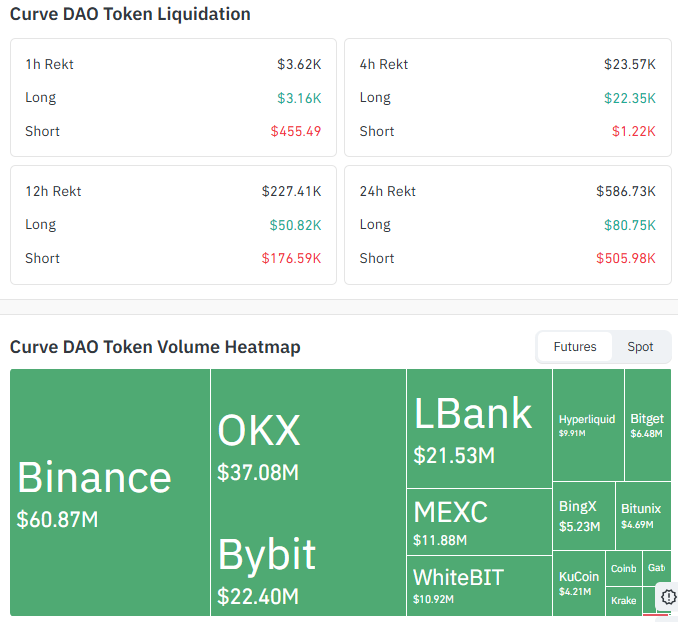Click the 12h Rekt total $227.41K
678x622 pixels.
tap(291, 191)
